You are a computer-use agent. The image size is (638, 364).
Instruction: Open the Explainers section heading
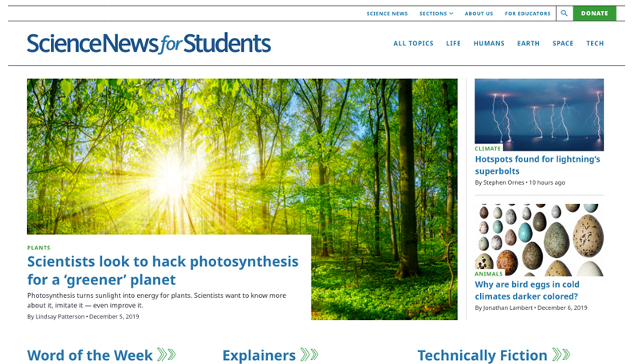pyautogui.click(x=258, y=355)
